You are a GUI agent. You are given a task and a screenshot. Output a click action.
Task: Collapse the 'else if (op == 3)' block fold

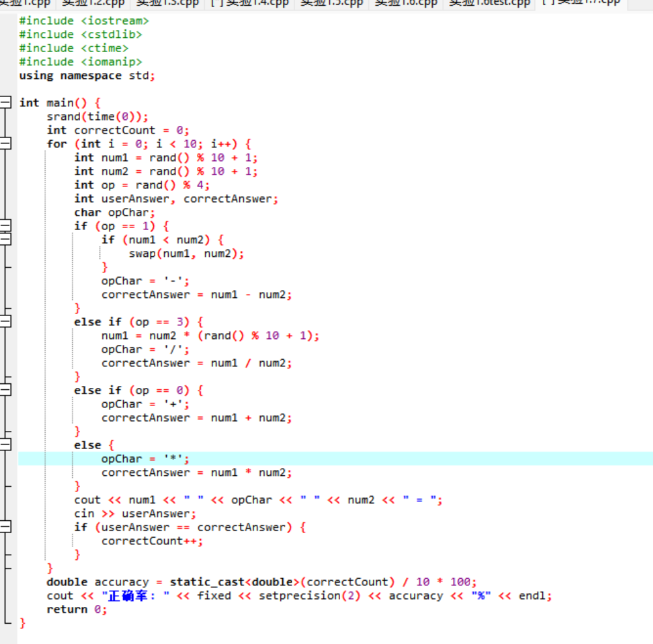coord(5,321)
